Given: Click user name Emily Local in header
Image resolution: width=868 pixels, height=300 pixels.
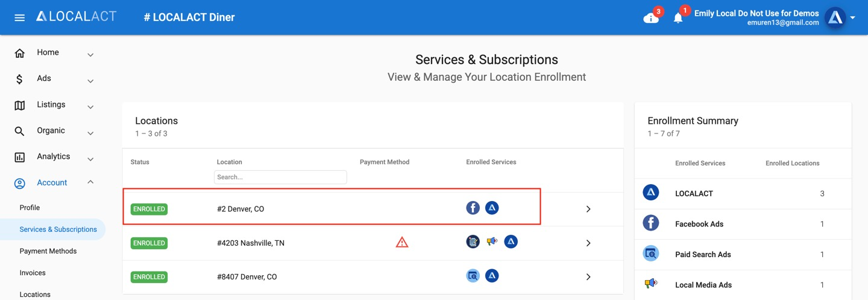Looking at the screenshot, I should (756, 13).
